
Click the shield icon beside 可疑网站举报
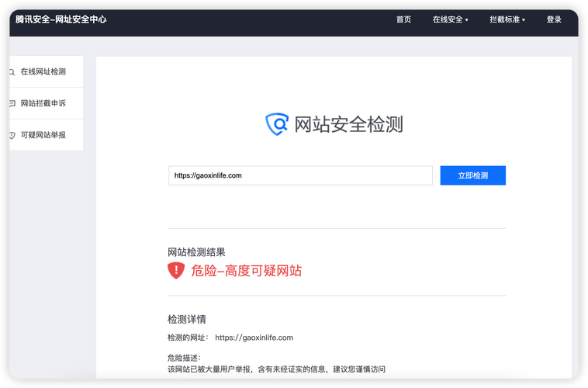12,135
